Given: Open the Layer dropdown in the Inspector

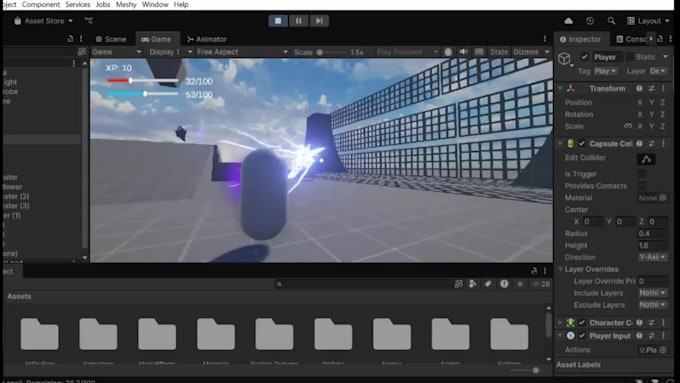Looking at the screenshot, I should (658, 71).
